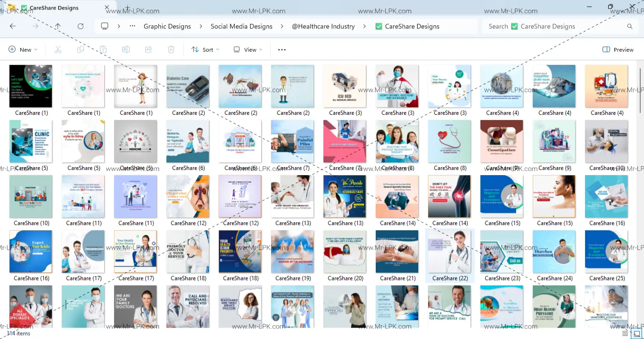The image size is (644, 339).
Task: Click the Back navigation arrow
Action: point(13,26)
